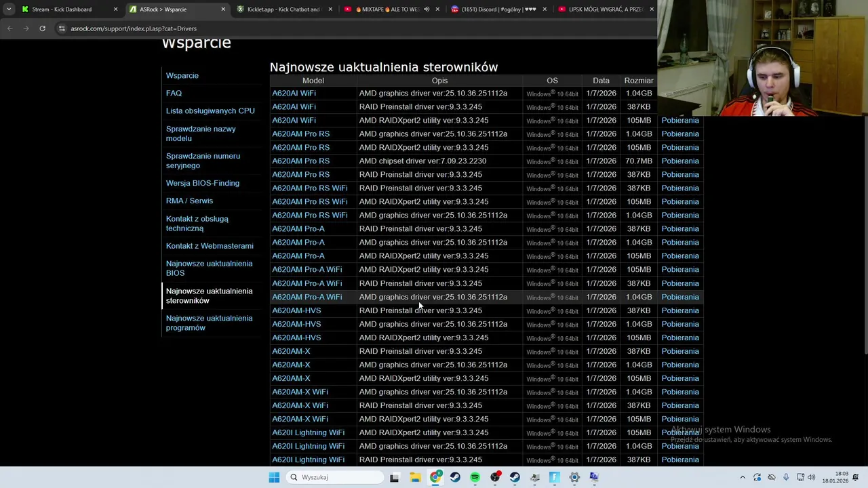Open Kontakt z Webmasterami link
The width and height of the screenshot is (868, 488).
coord(210,246)
